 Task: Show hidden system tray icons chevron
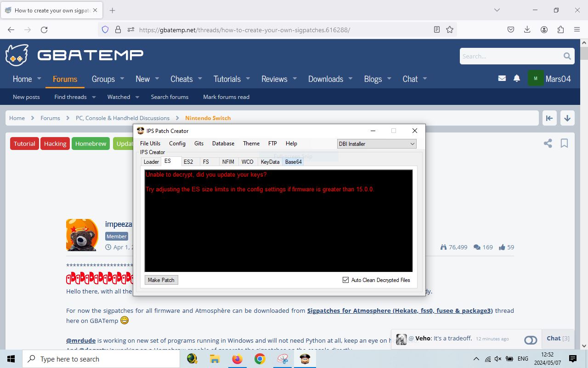(x=476, y=359)
